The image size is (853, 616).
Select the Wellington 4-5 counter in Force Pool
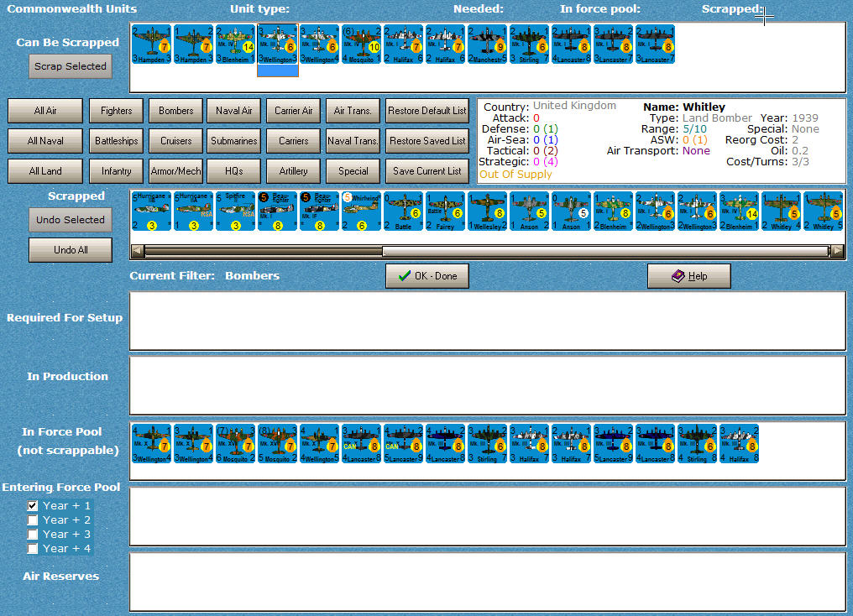pos(319,444)
